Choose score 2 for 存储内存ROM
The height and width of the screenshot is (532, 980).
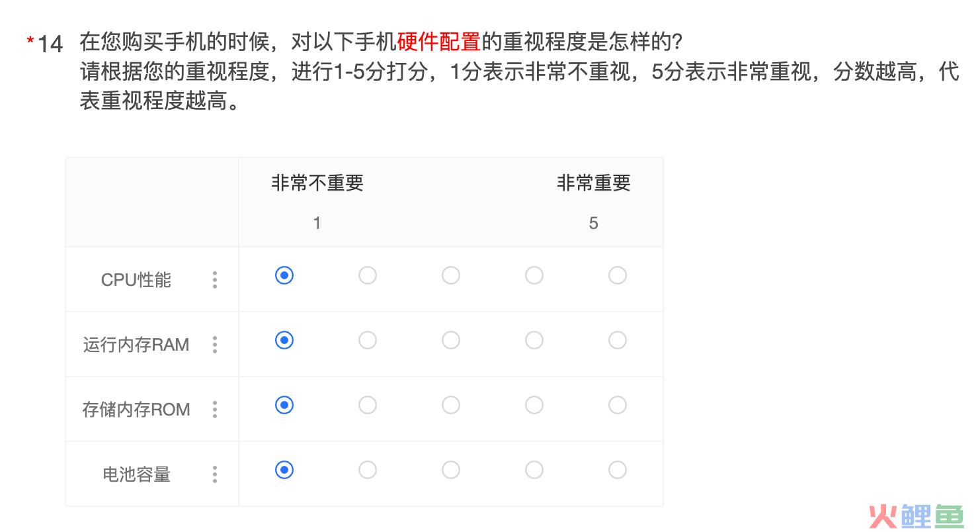[x=368, y=405]
